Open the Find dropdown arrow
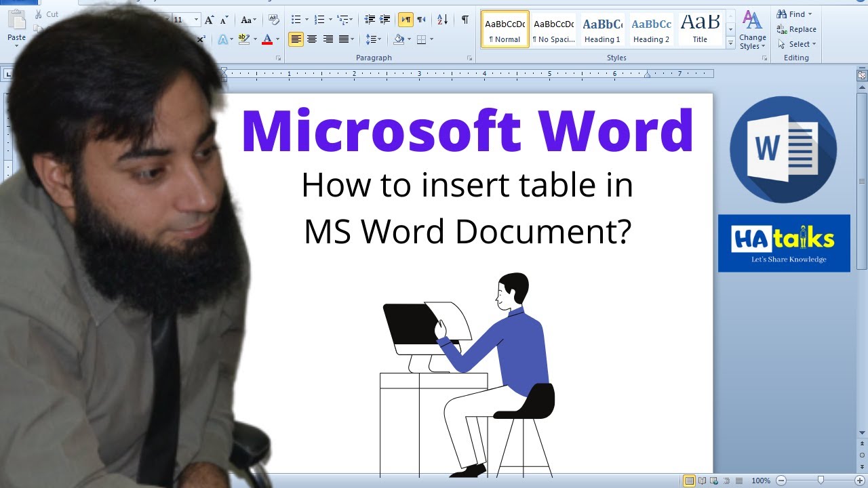Image resolution: width=868 pixels, height=488 pixels. coord(810,14)
